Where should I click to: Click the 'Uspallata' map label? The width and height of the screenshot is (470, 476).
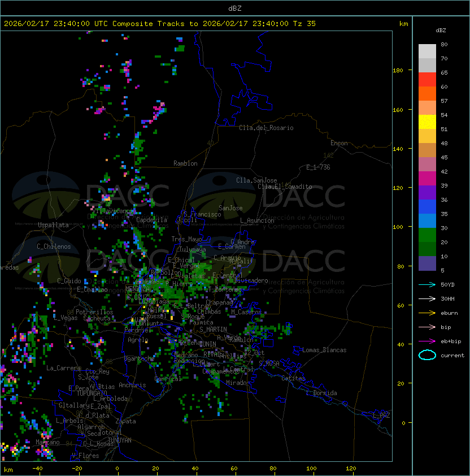[53, 225]
